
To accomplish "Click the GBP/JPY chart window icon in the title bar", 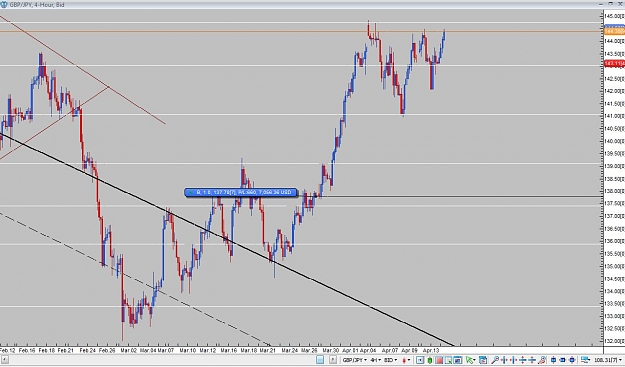I will (x=4, y=4).
